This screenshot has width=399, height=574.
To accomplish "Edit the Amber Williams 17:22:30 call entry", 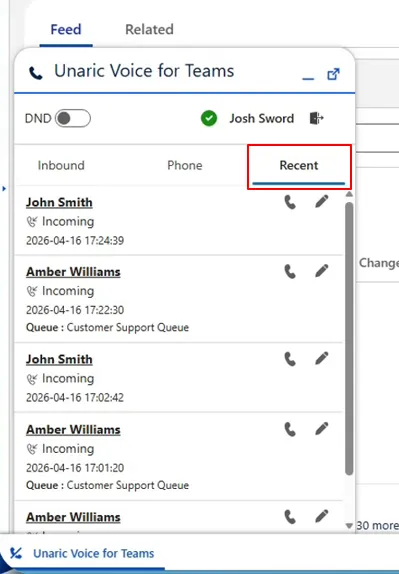I will coord(322,271).
